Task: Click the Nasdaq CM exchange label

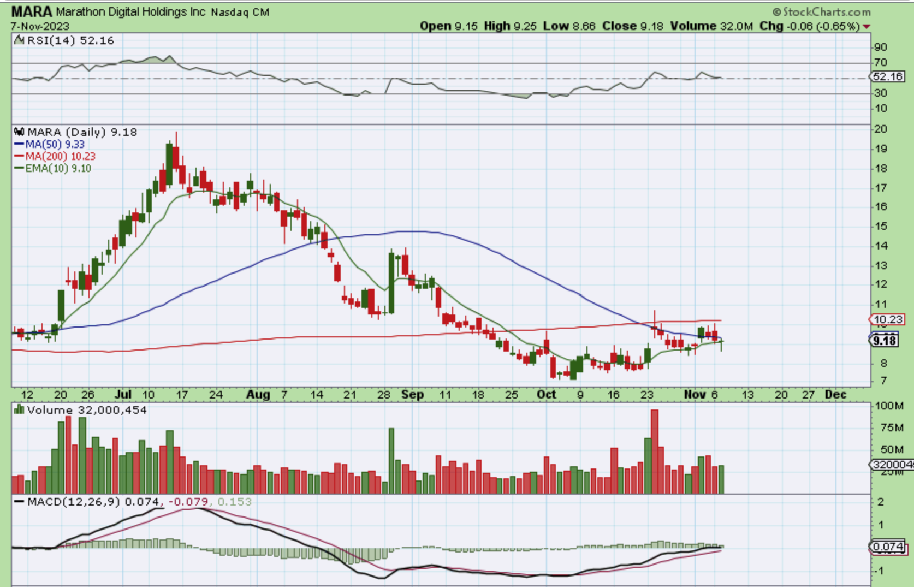Action: 240,12
